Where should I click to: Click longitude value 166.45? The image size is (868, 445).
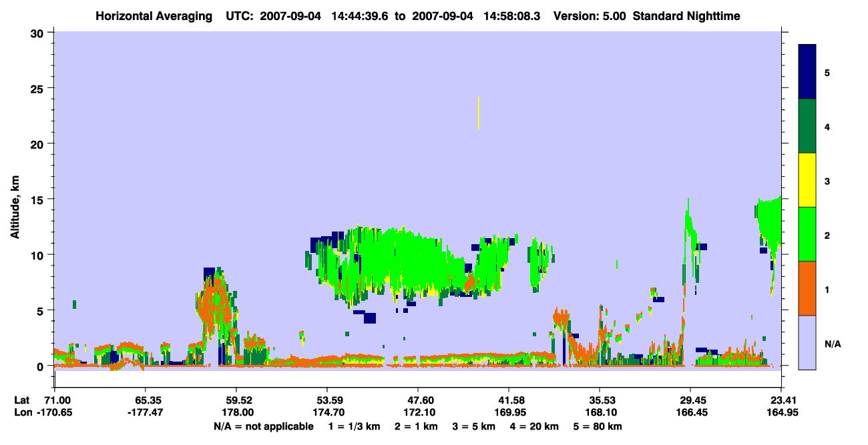pyautogui.click(x=690, y=412)
